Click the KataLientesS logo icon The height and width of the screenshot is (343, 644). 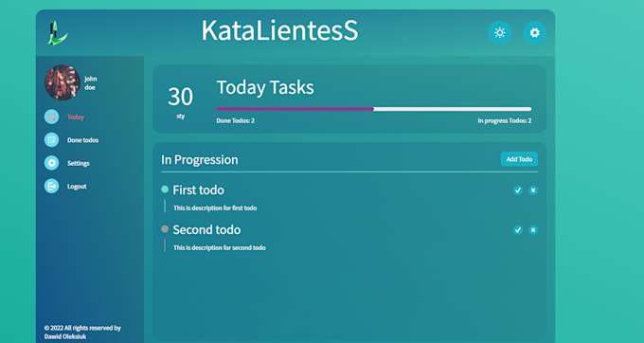tap(57, 32)
